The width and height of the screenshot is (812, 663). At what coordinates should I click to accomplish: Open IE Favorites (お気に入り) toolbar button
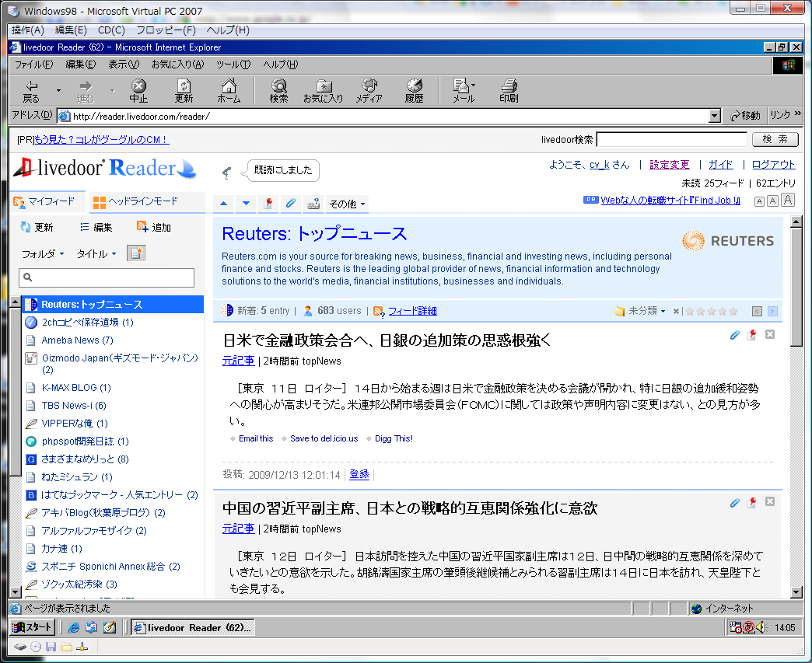click(323, 91)
